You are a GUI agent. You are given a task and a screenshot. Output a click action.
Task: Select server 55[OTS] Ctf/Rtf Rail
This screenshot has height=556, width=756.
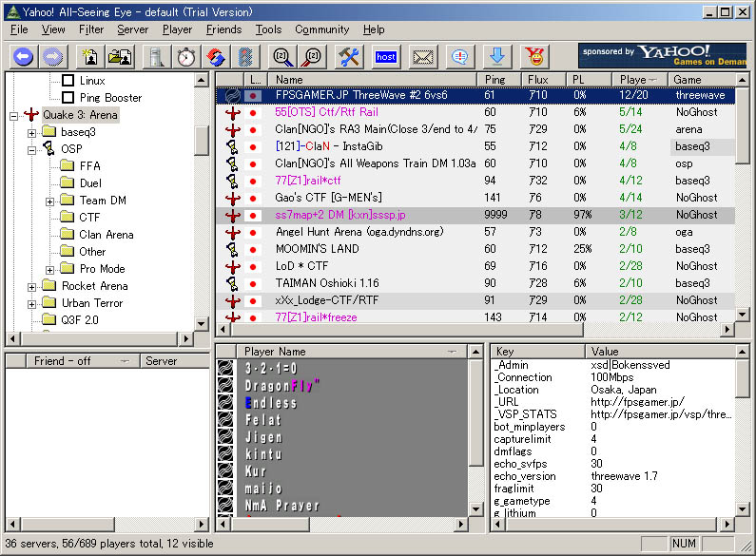(475, 112)
